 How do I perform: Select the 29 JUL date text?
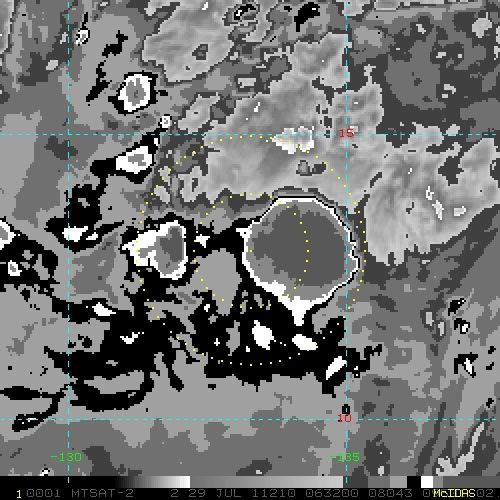[x=213, y=493]
